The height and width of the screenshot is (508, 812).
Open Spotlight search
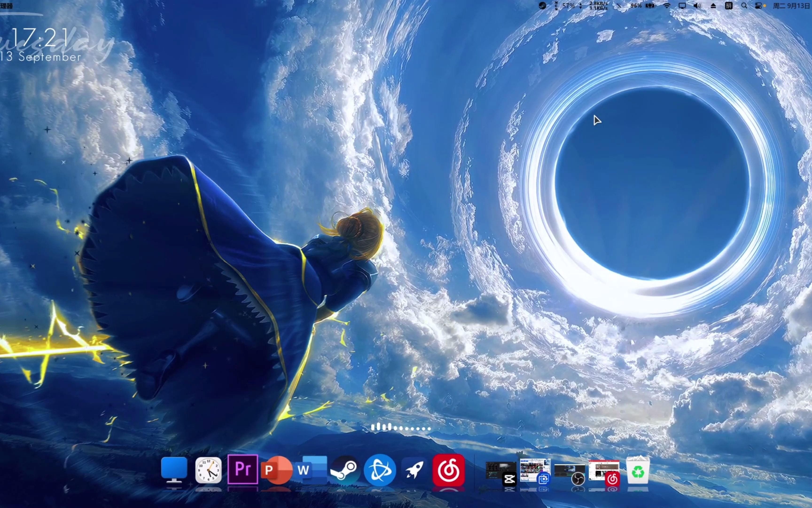tap(744, 6)
